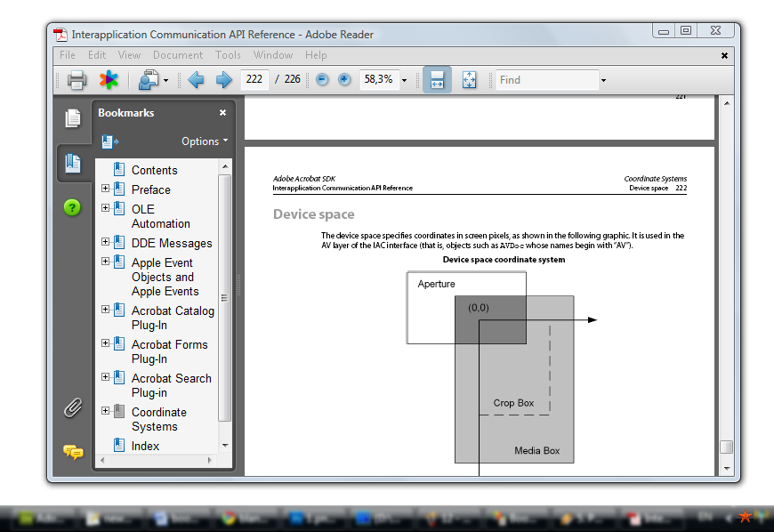The image size is (774, 532).
Task: Open the zoom percentage dropdown arrow
Action: tap(404, 80)
